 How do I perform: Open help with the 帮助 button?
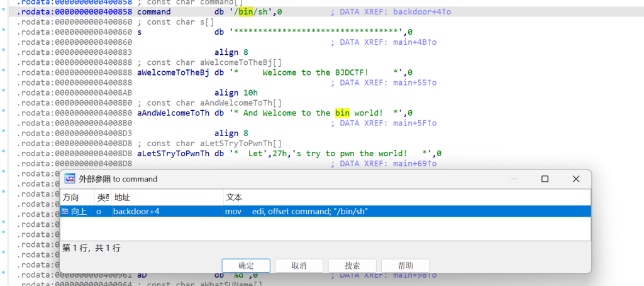(x=406, y=265)
